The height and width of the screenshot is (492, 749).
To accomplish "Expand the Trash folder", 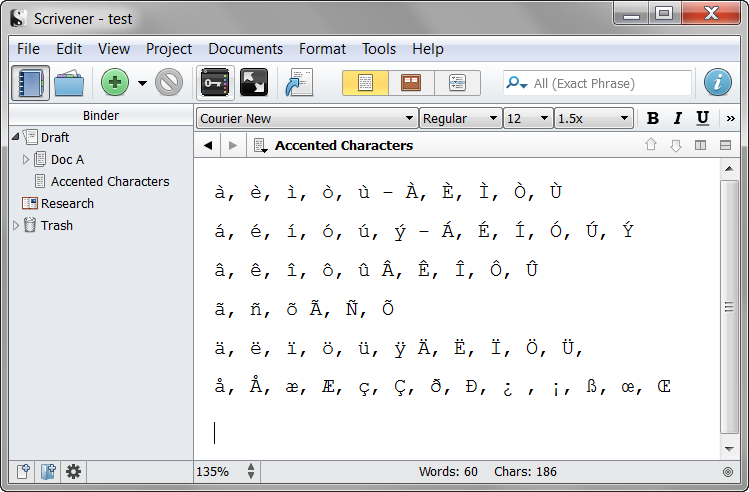I will [15, 225].
